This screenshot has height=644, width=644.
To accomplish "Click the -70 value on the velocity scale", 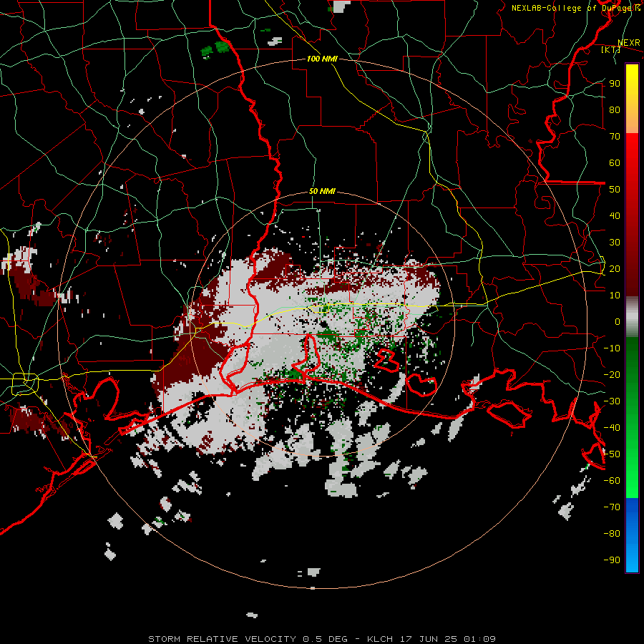I will point(612,507).
